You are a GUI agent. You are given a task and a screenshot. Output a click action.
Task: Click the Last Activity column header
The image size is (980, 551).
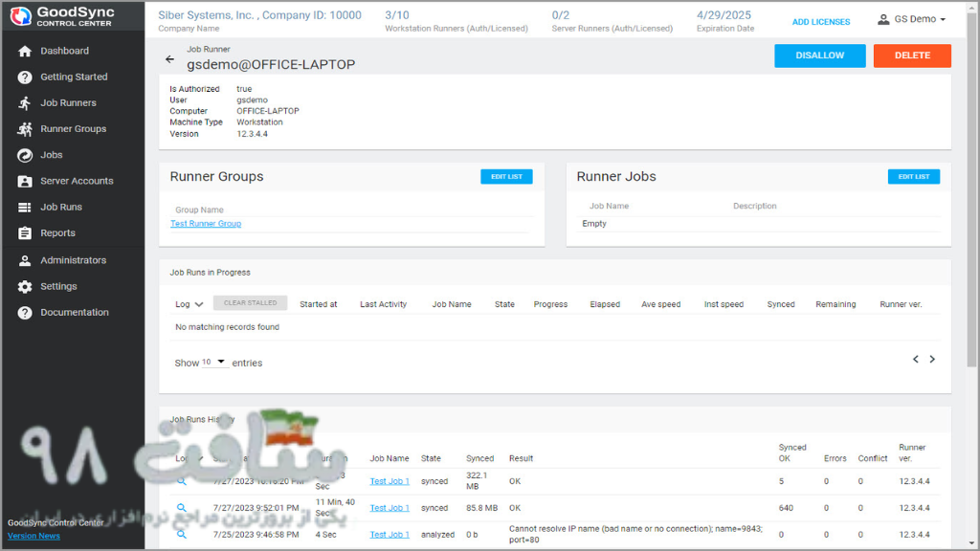tap(383, 305)
